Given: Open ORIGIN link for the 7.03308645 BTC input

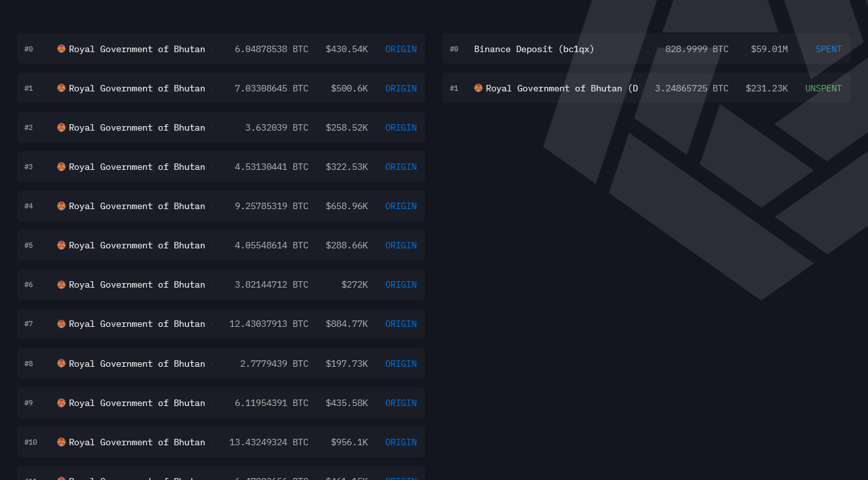Looking at the screenshot, I should click(x=401, y=88).
